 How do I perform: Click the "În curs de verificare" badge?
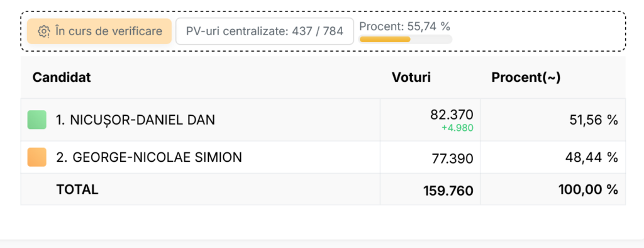pos(99,31)
